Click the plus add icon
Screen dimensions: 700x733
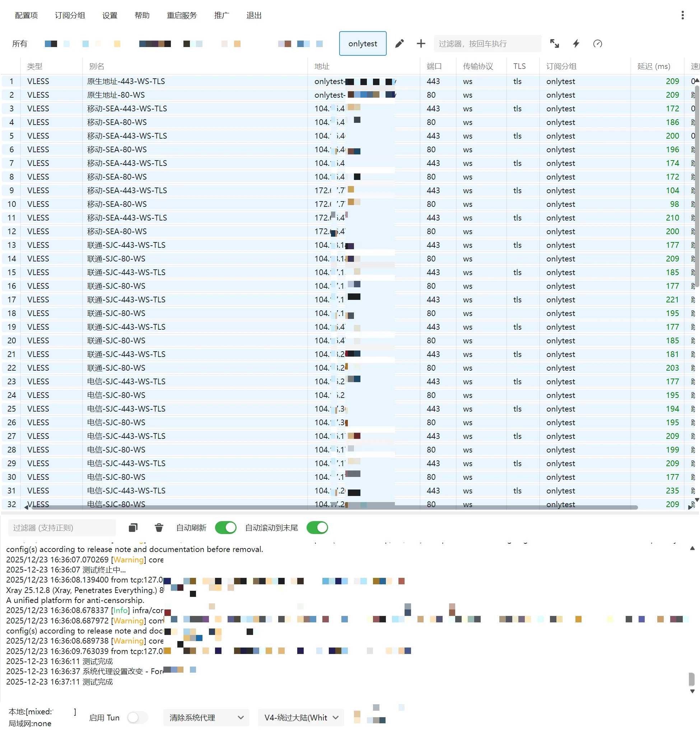pyautogui.click(x=421, y=44)
